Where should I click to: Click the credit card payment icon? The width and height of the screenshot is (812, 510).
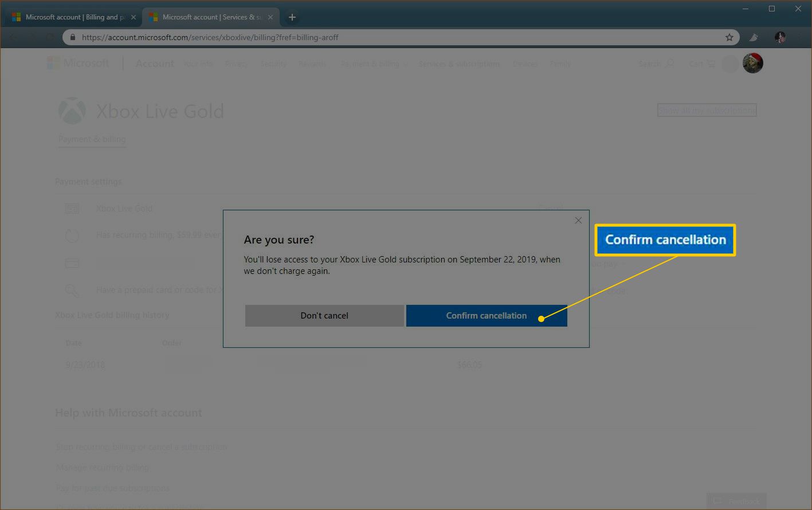(x=72, y=263)
